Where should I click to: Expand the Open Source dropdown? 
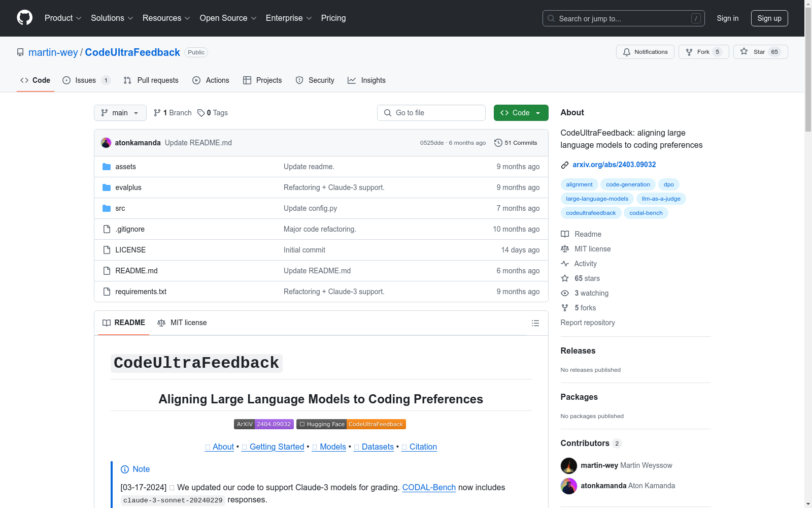[228, 18]
